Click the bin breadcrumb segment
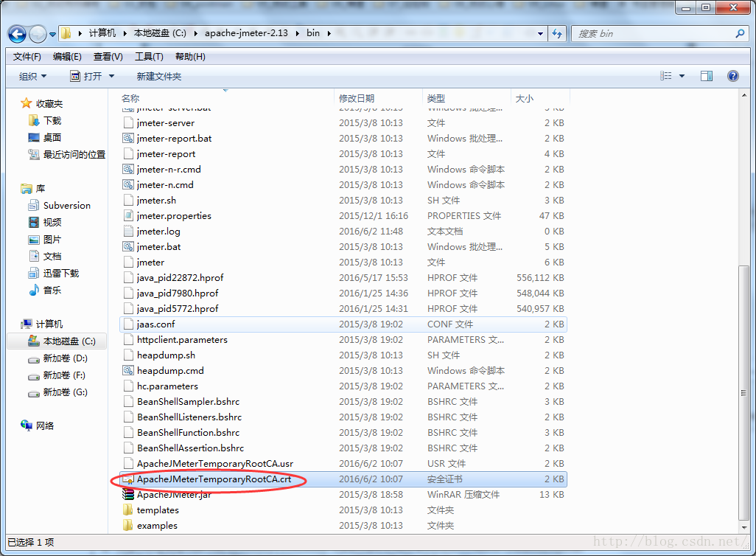This screenshot has width=756, height=556. pos(313,33)
